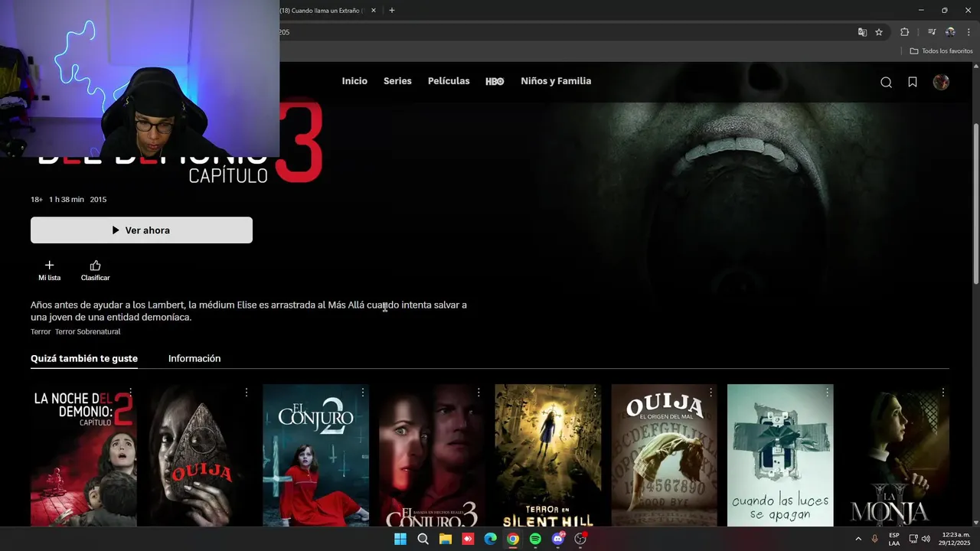This screenshot has width=980, height=551.
Task: Switch to the Información tab
Action: tap(194, 358)
